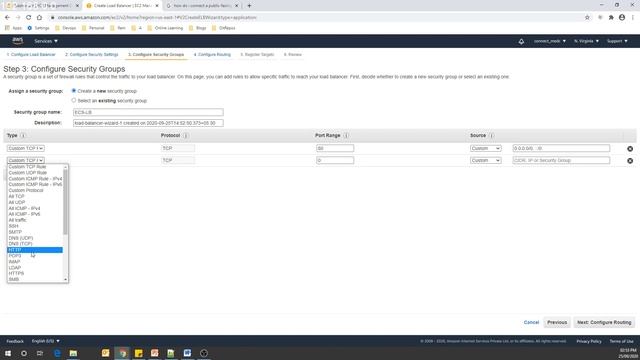Open the English (US) language dropdown
This screenshot has height=360, width=640.
tap(46, 341)
